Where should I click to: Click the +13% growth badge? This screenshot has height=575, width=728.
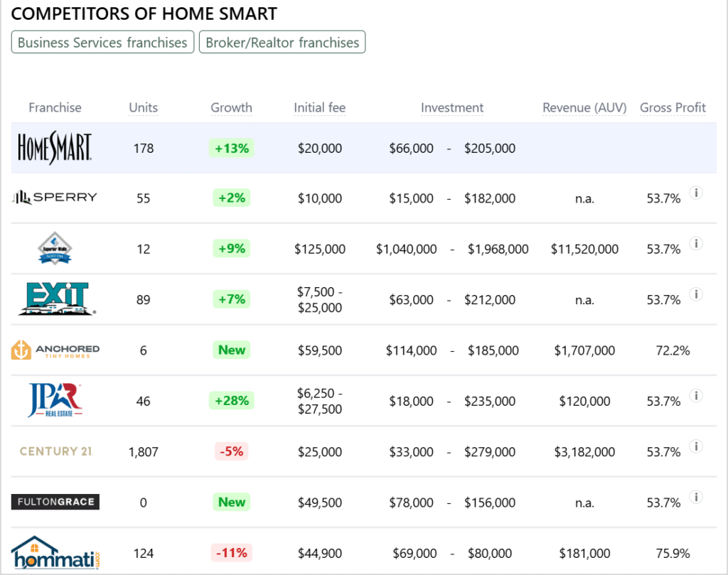tap(231, 148)
